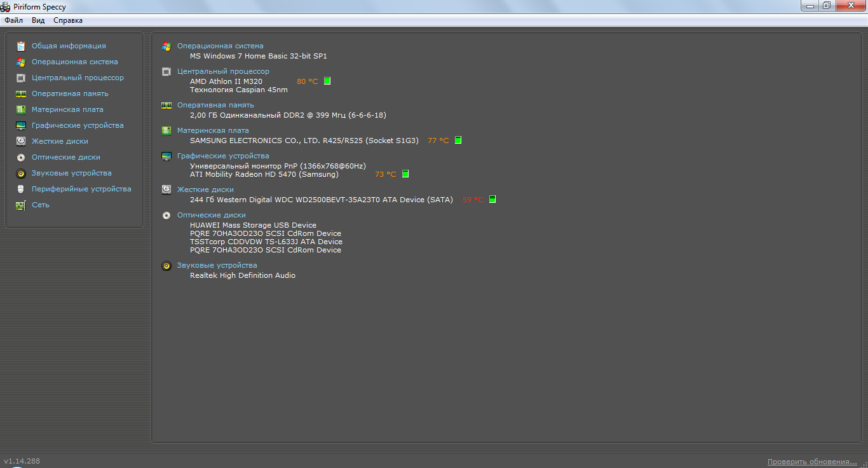Viewport: 868px width, 468px height.
Task: Click the green indicator next to graphics 73 °C
Action: 405,174
